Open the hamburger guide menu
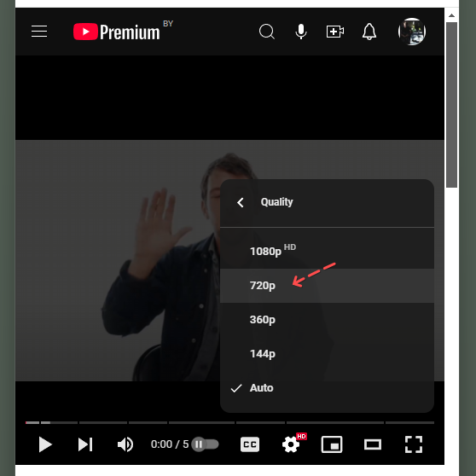The width and height of the screenshot is (476, 476). (x=39, y=32)
